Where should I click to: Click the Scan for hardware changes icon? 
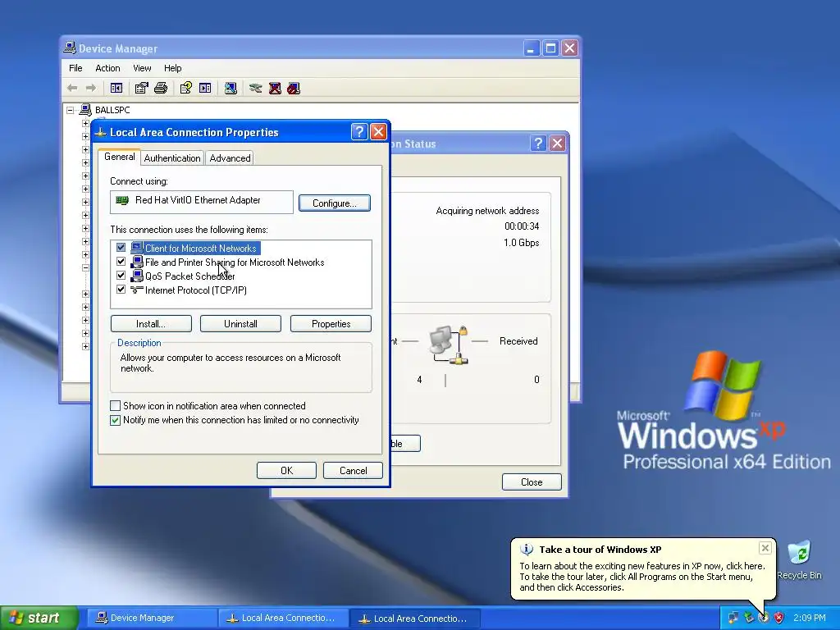coord(231,88)
